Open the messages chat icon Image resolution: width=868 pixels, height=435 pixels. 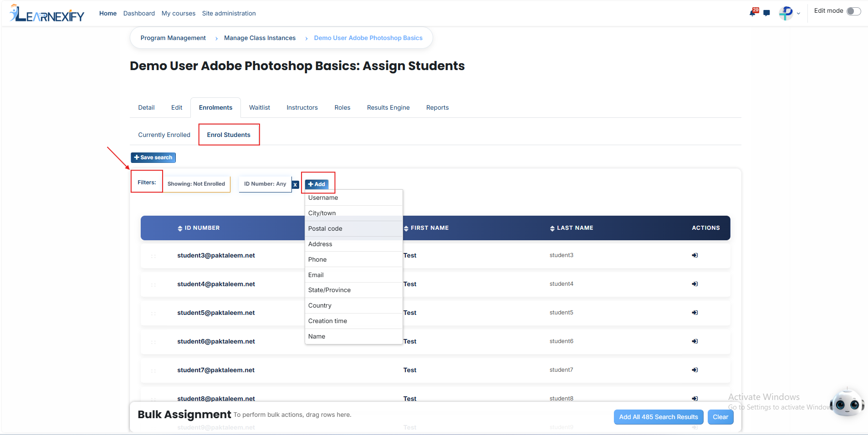pyautogui.click(x=767, y=13)
